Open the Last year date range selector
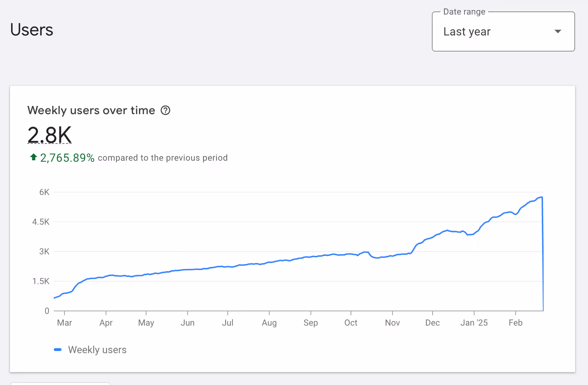 [503, 31]
